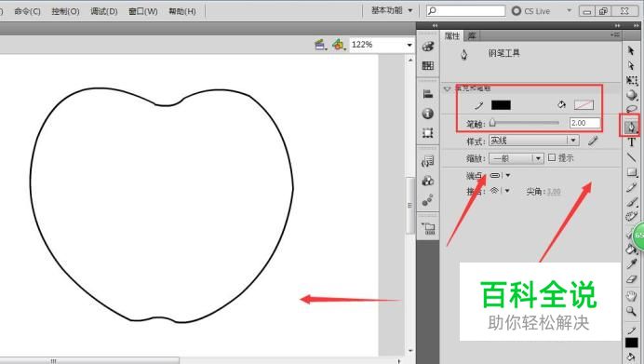Select the Zoom magnifier tool
644x364 pixels.
[x=631, y=311]
